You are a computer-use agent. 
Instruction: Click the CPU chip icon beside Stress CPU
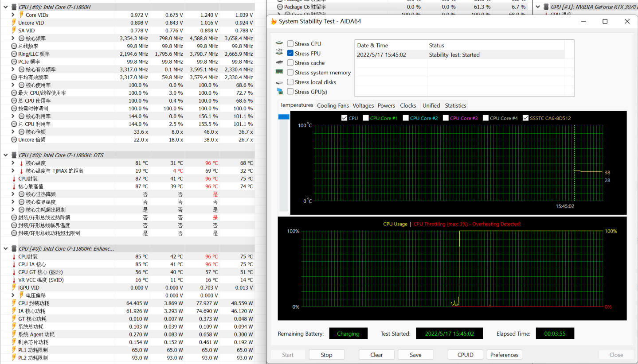(279, 44)
